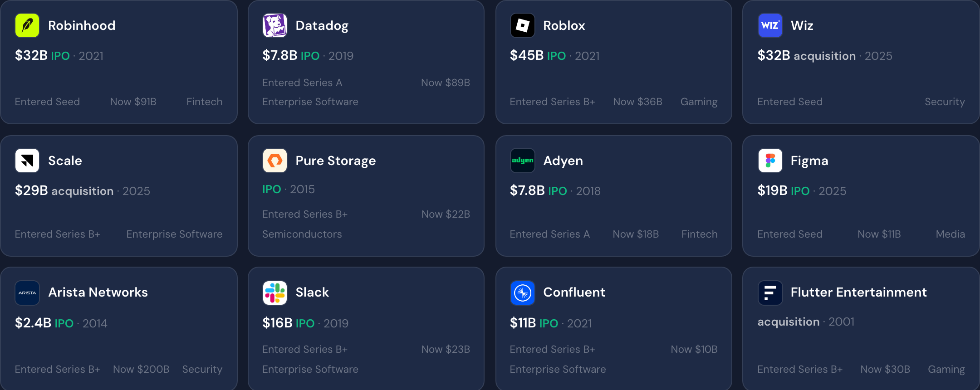Click the Slack hashtag logo icon
Viewport: 980px width, 390px height.
point(275,293)
